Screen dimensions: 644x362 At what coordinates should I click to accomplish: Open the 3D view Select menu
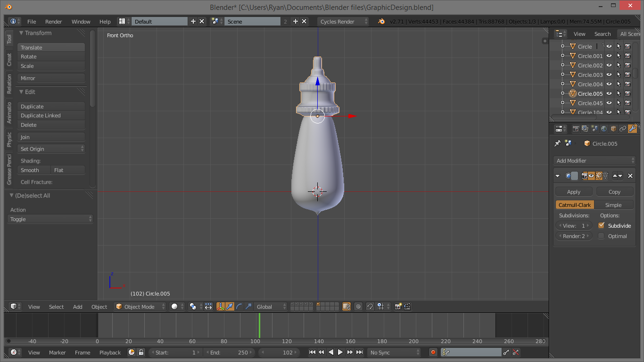coord(56,307)
